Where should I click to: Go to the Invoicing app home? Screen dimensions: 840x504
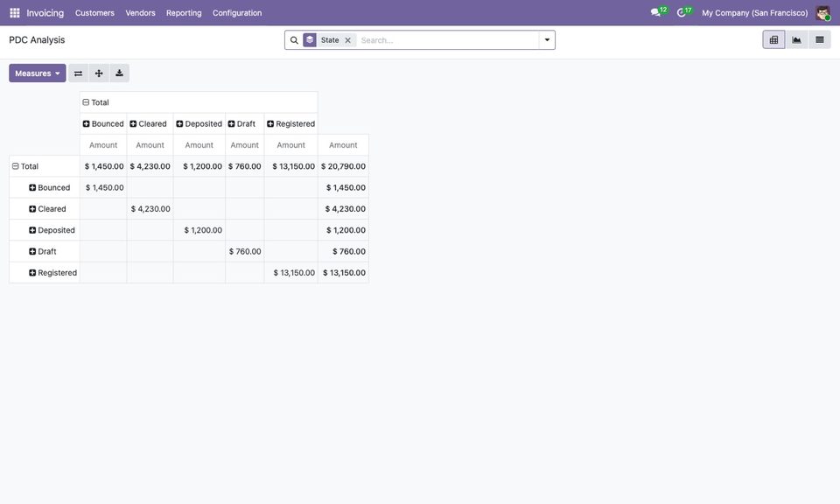click(x=45, y=13)
